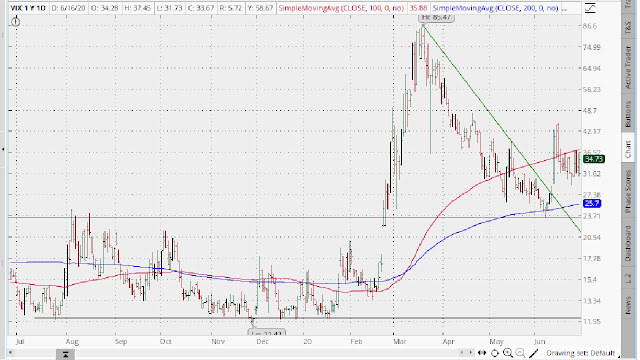Open the Drawing set: Default dropdown
The image size is (640, 360).
tap(580, 353)
